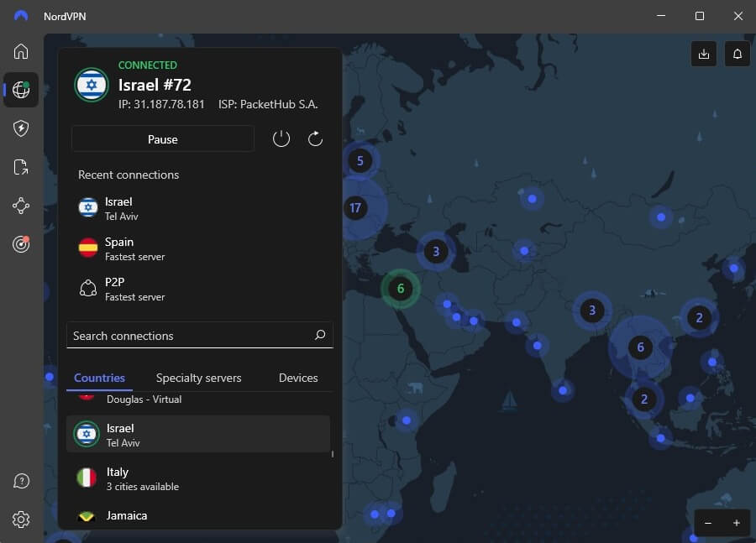Open Dark Web Monitor radar icon
Screen dimensions: 756x543
point(21,244)
